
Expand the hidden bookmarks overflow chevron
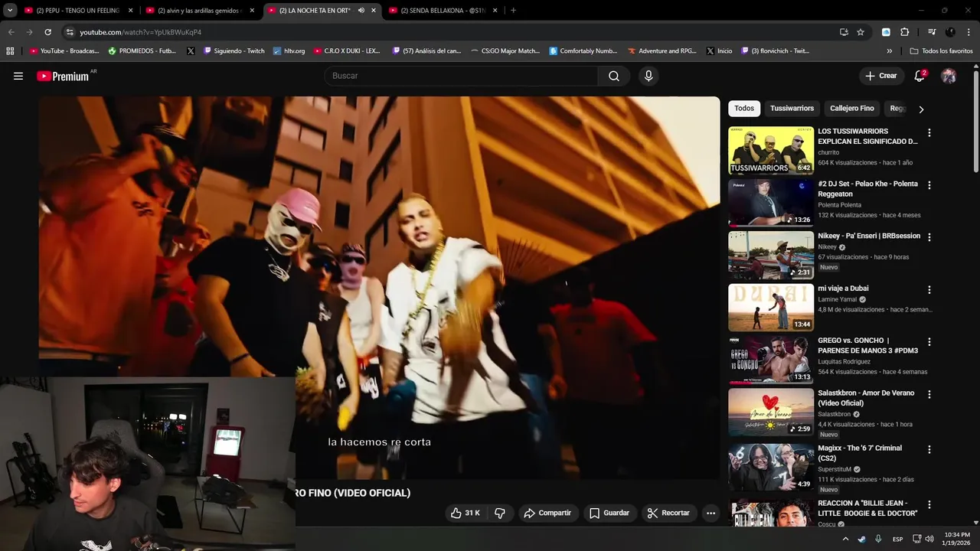889,51
